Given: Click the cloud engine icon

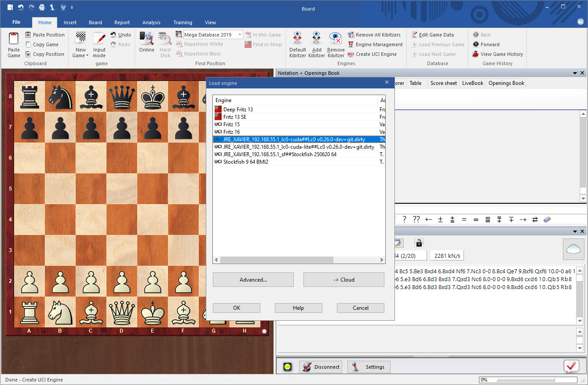Looking at the screenshot, I should [x=573, y=249].
